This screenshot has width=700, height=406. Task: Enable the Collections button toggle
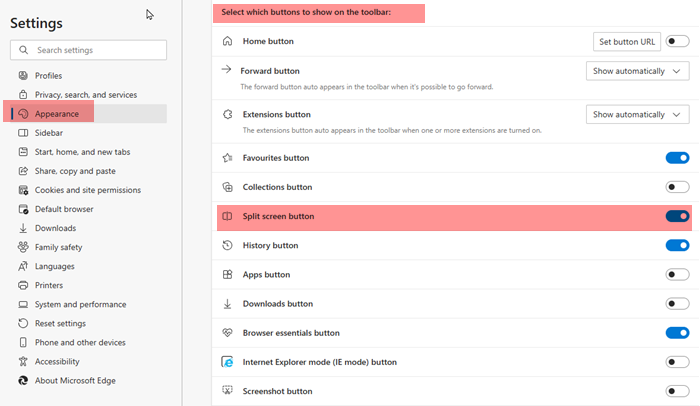[x=677, y=187]
